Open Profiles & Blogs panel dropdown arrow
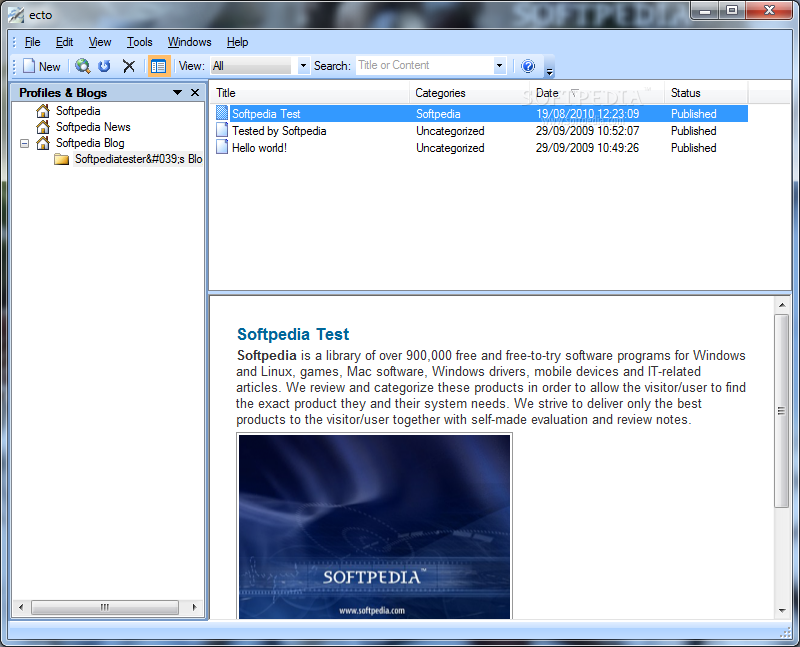Screen dimensions: 800x647 177,92
